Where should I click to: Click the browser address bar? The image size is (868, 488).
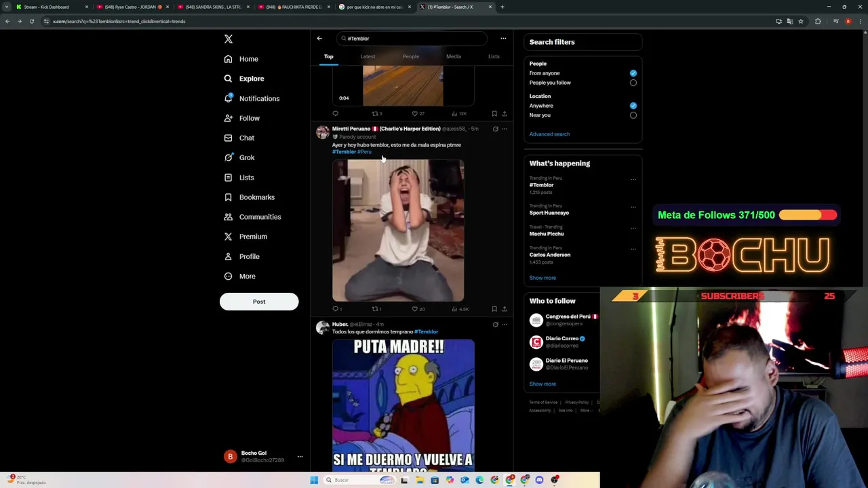tap(407, 21)
